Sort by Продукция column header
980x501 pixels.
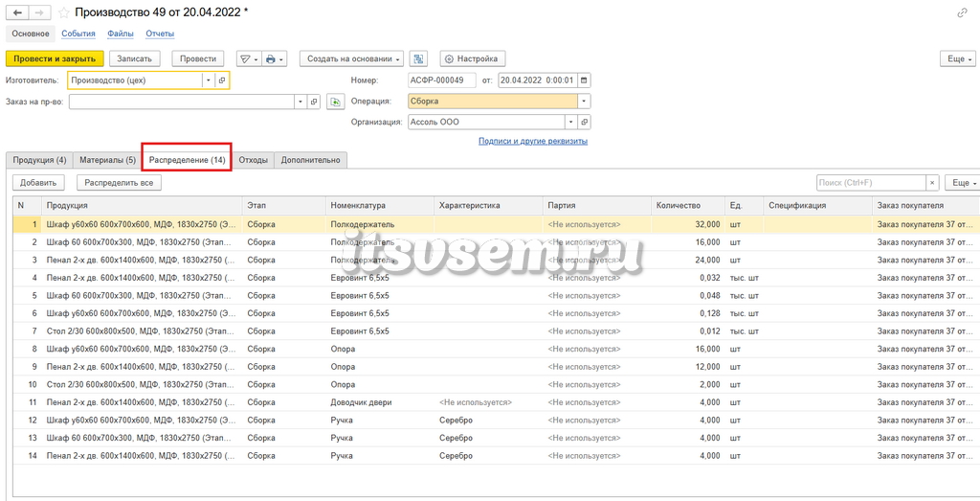coord(142,205)
